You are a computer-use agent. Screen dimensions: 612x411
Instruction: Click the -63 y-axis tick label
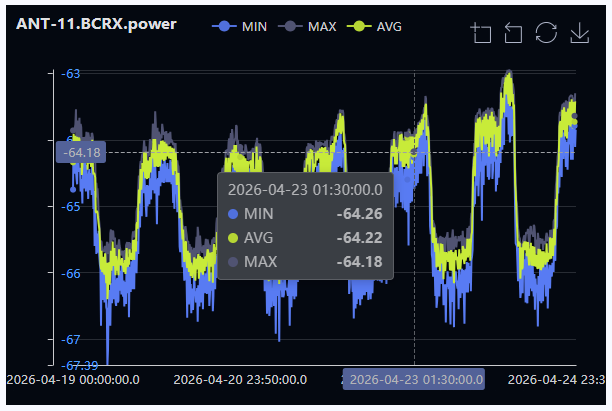(71, 74)
